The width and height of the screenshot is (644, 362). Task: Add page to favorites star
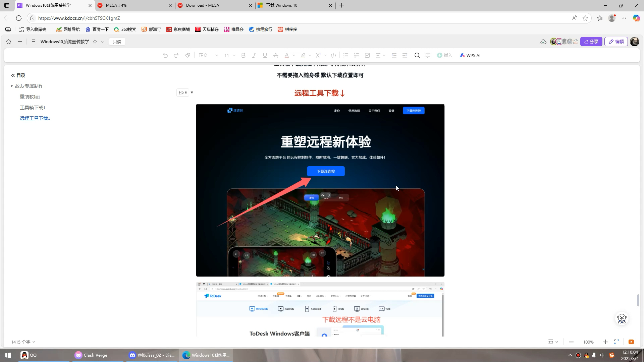coord(586,18)
